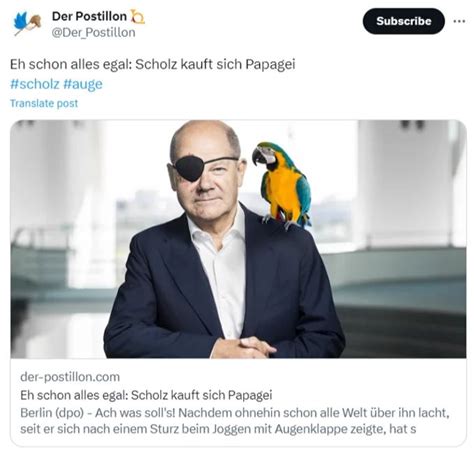Open the card headline about the Papagei
The width and height of the screenshot is (474, 454).
(x=146, y=395)
